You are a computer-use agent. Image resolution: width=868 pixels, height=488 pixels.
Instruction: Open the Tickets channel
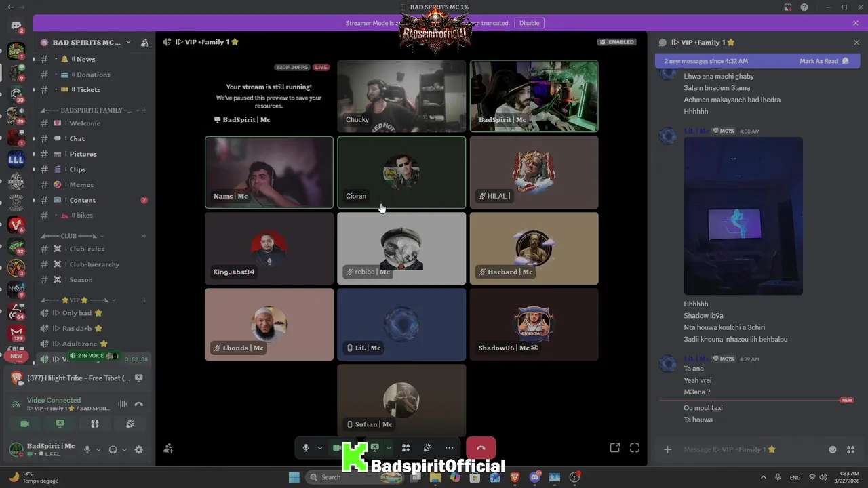coord(94,89)
